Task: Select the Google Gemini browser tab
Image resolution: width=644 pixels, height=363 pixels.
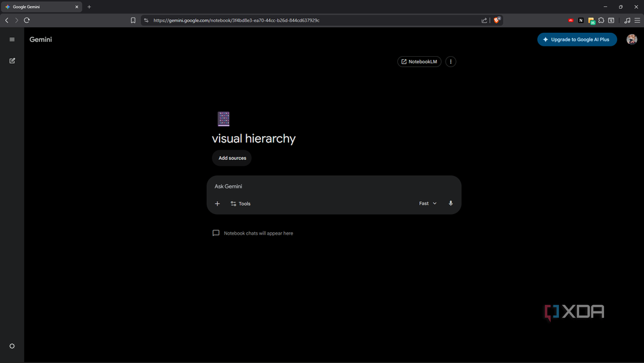Action: (x=41, y=6)
